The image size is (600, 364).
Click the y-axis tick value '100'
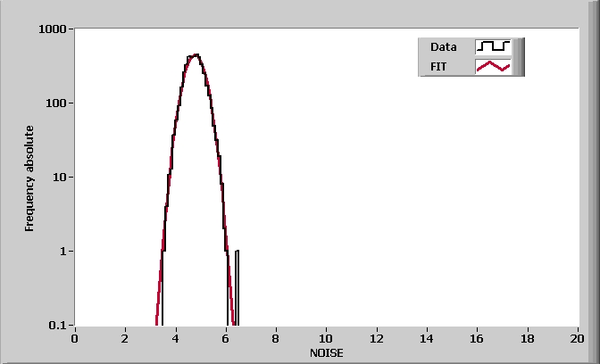pyautogui.click(x=56, y=103)
